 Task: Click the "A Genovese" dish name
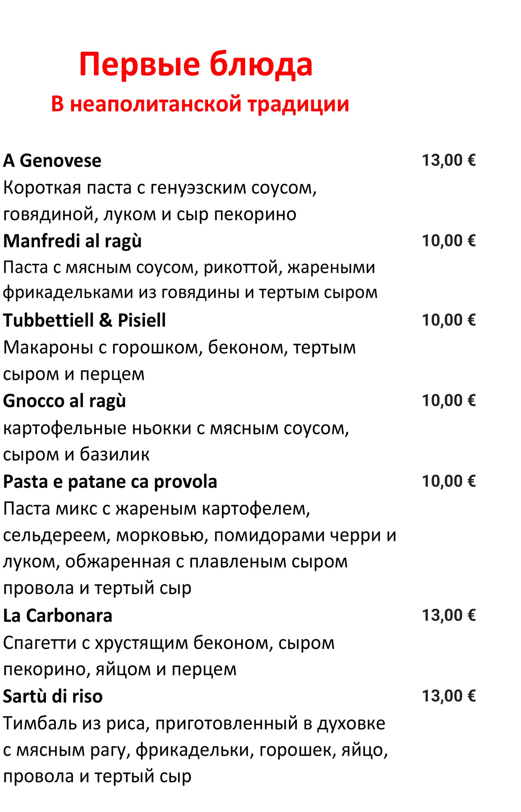[x=52, y=161]
